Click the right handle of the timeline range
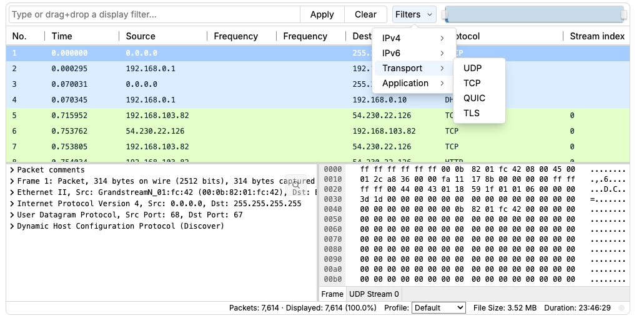The height and width of the screenshot is (323, 644). (623, 14)
